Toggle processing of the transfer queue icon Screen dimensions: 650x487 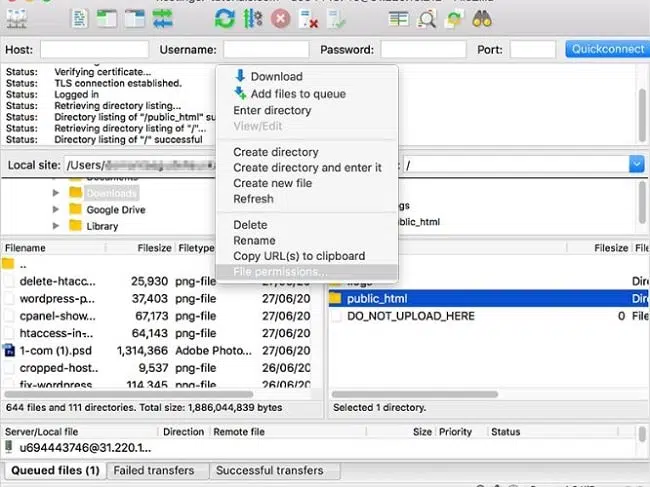(x=252, y=19)
